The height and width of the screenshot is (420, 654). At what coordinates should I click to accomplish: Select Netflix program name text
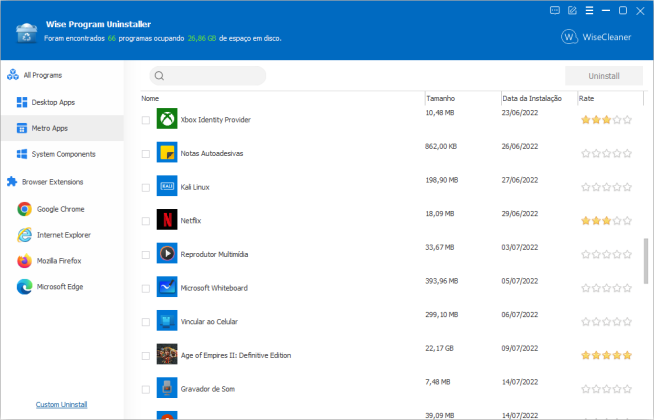[191, 221]
